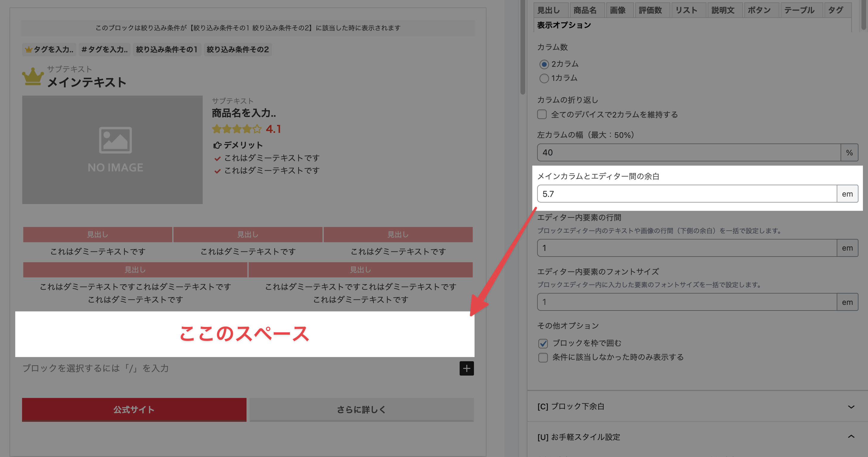The image size is (868, 457).
Task: Collapse the [U] お手軽スタイル設定 panel
Action: (x=697, y=437)
